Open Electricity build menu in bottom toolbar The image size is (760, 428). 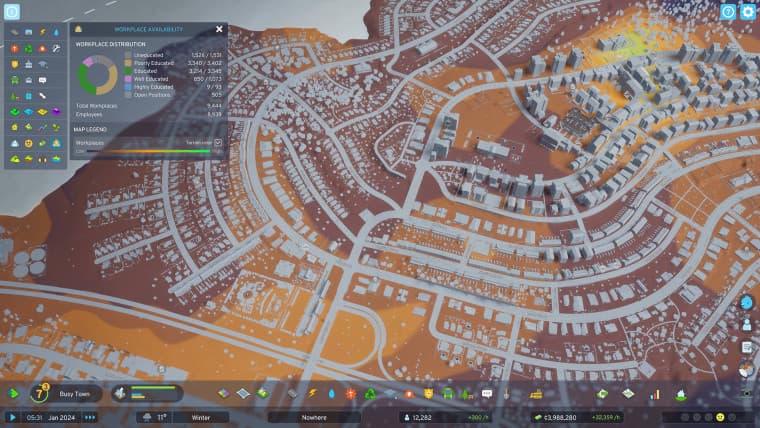(312, 394)
